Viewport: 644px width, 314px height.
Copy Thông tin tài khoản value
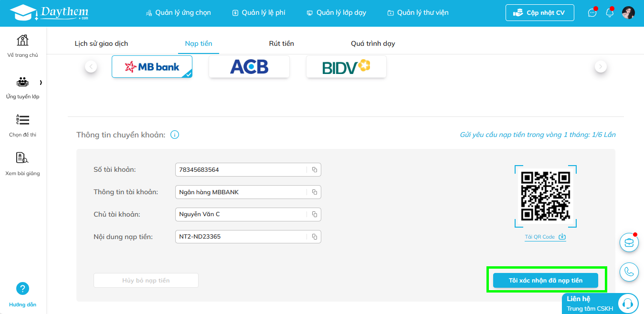(x=315, y=192)
